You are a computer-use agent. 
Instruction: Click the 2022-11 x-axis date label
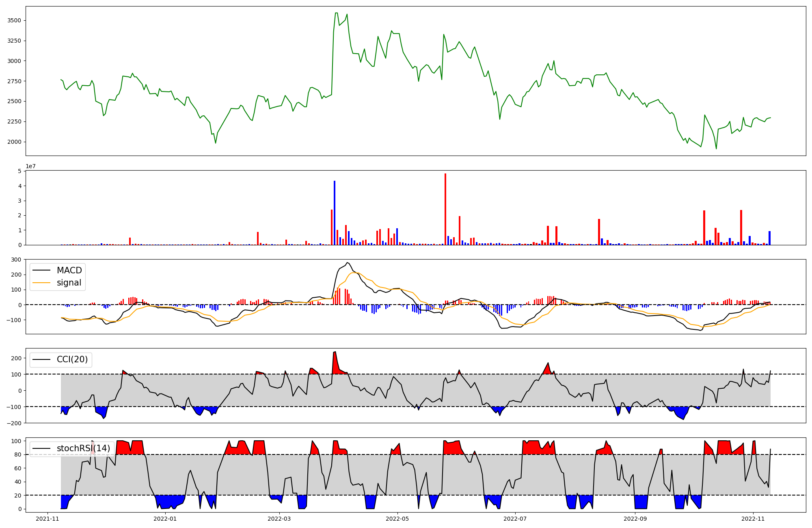[753, 519]
